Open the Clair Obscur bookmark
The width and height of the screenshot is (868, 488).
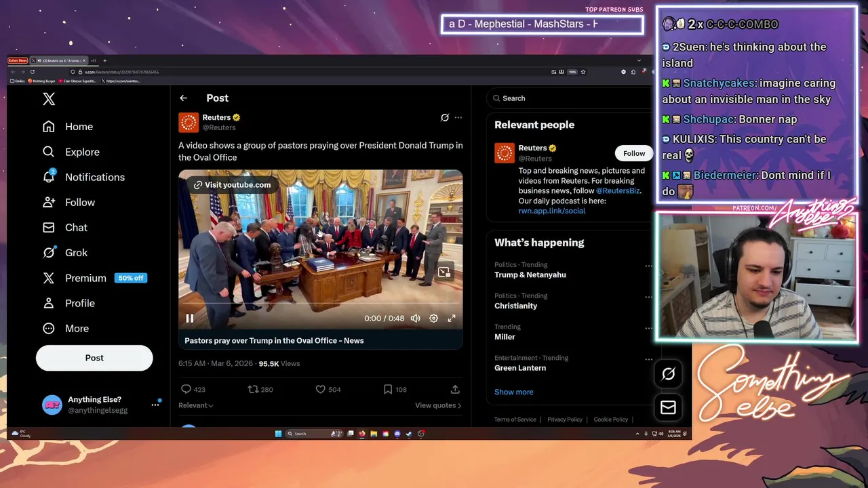[78, 81]
